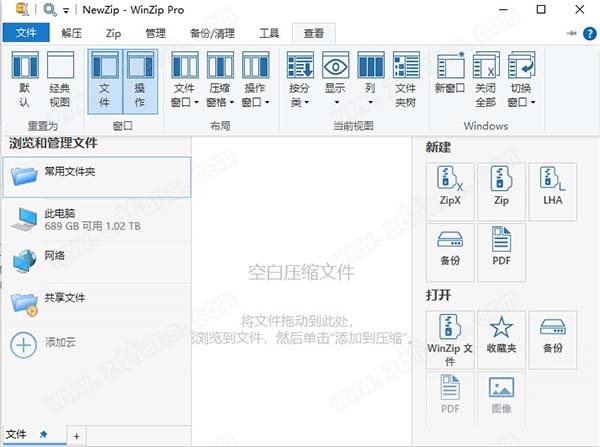Add a new tab with plus button
The width and height of the screenshot is (600, 447).
pos(77,436)
